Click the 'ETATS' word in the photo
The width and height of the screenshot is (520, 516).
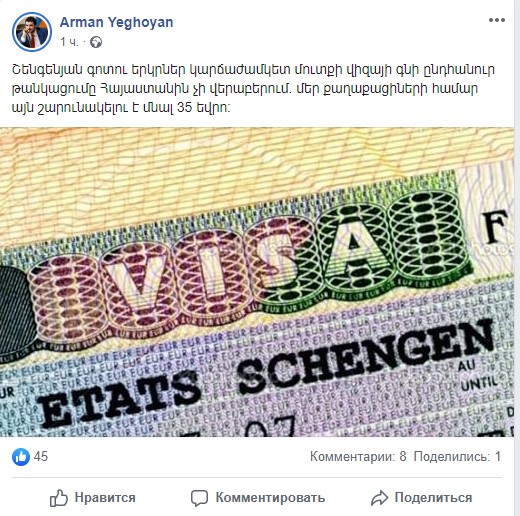(x=118, y=398)
